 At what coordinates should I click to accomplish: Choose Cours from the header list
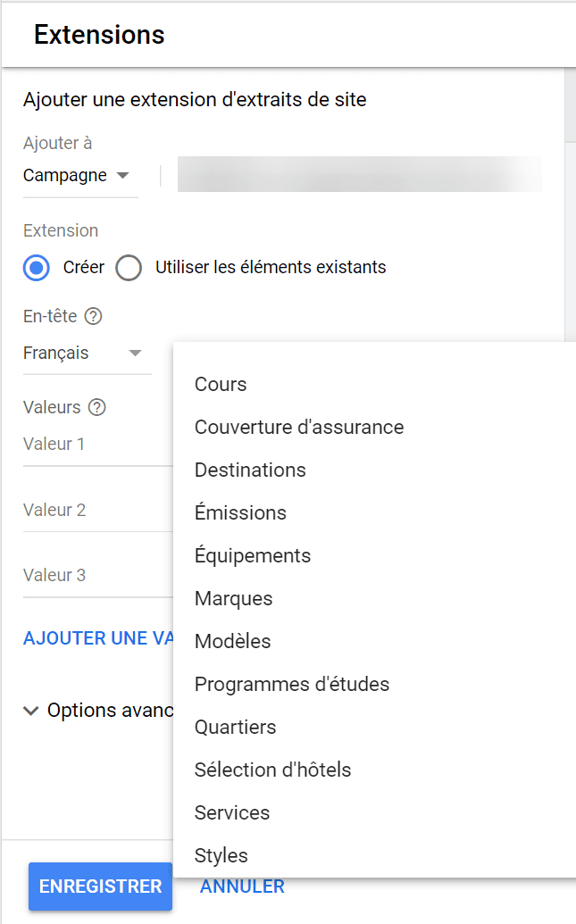pos(221,384)
